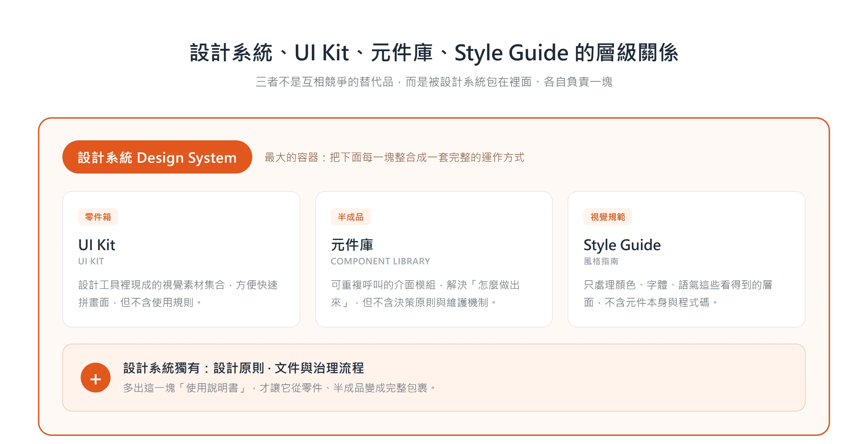Click description 可重複呼叫的介面模組
This screenshot has width=868, height=444.
point(426,294)
